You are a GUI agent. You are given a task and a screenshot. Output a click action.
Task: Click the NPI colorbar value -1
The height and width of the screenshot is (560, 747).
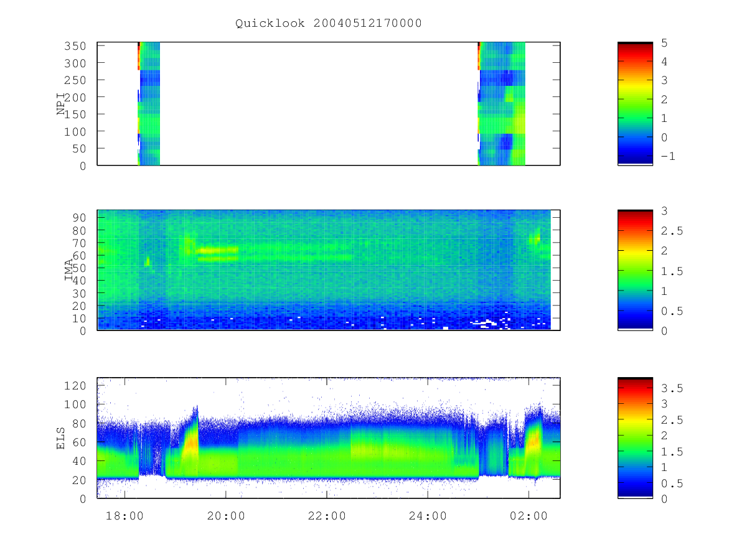coord(668,156)
